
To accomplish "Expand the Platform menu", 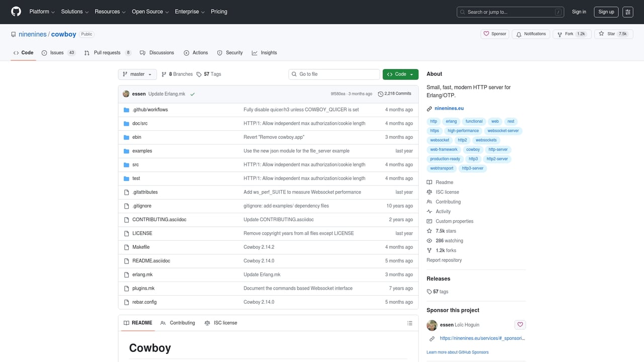I will (41, 11).
